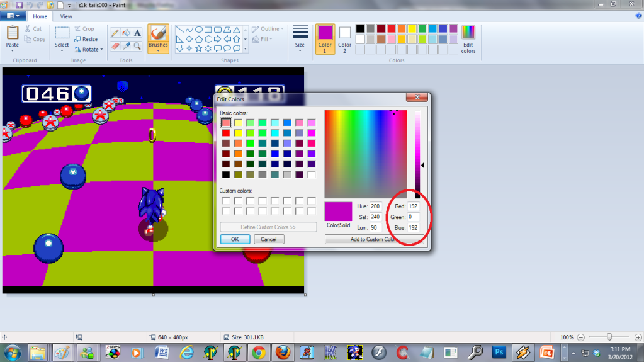Viewport: 644px width, 362px height.
Task: Click the Red value field
Action: point(413,206)
